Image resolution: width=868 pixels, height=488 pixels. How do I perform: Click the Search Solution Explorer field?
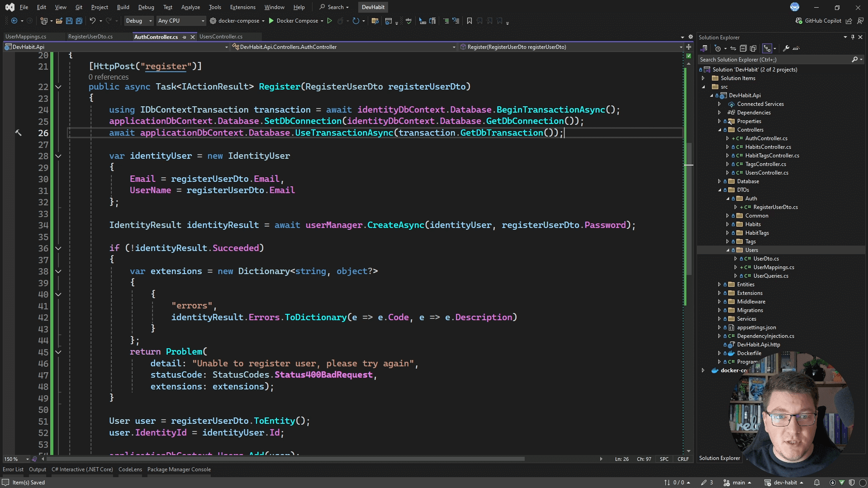tap(769, 59)
